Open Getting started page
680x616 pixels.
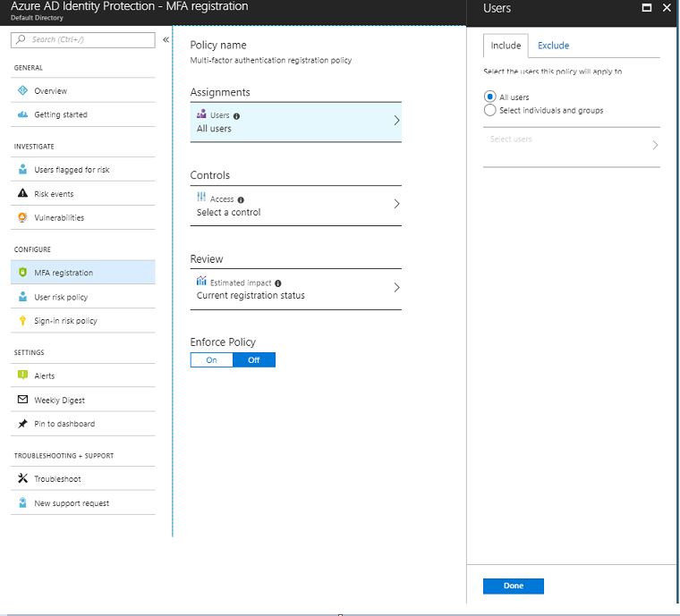[x=83, y=114]
